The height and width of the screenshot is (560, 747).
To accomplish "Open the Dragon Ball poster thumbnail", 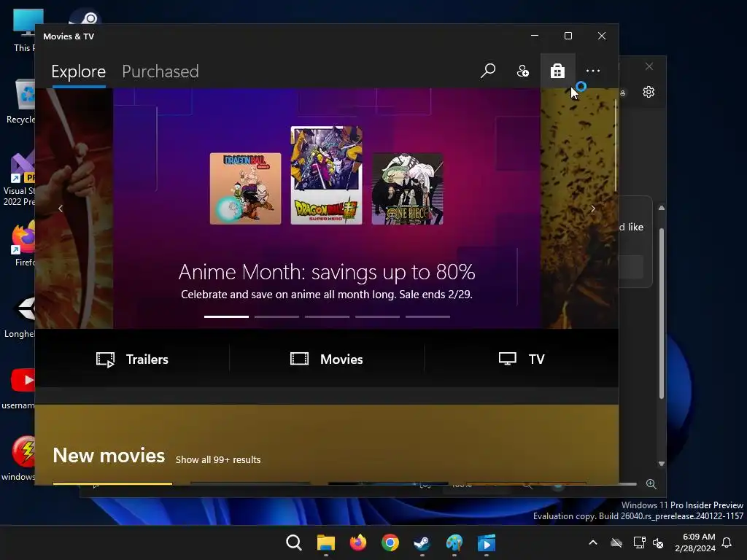I will [x=245, y=189].
